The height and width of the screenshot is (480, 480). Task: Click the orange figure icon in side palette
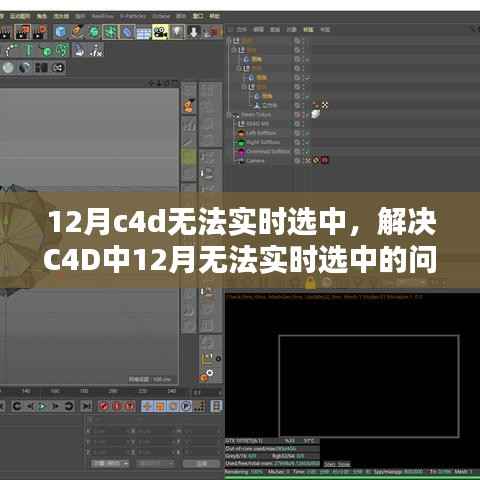point(189,106)
